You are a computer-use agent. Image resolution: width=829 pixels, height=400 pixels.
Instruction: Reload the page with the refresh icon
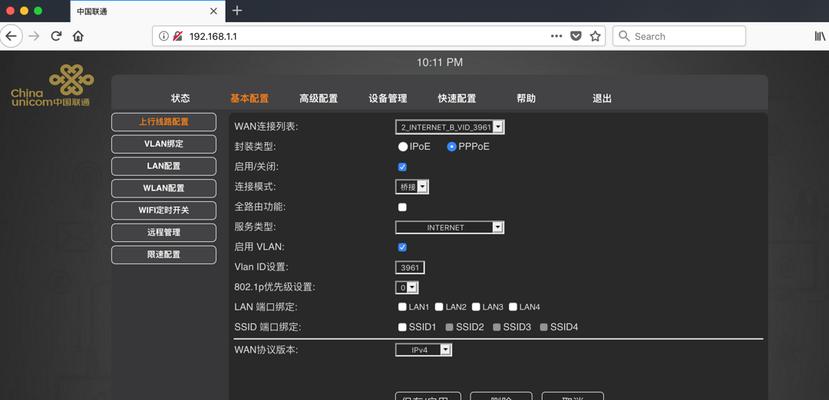(x=56, y=36)
